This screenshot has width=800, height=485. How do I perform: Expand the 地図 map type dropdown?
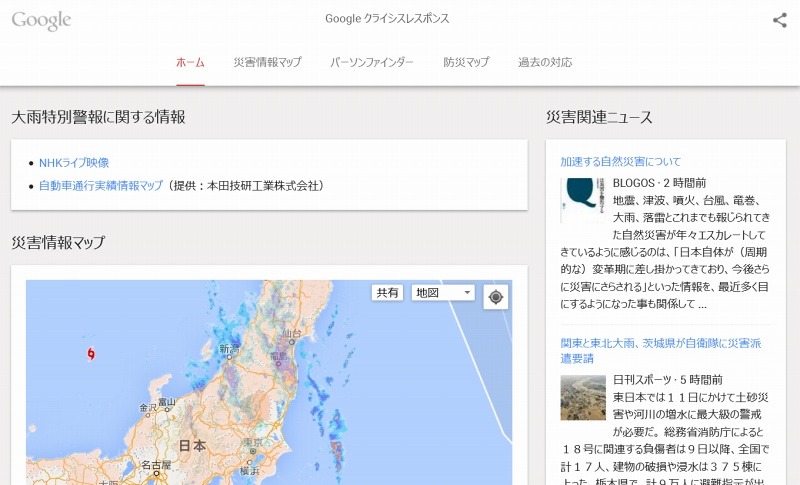(x=443, y=293)
